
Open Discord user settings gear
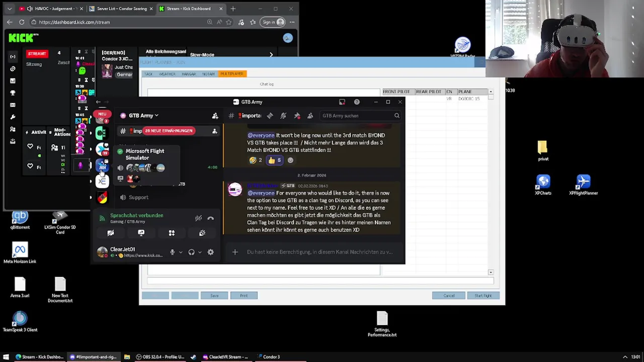coord(211,252)
